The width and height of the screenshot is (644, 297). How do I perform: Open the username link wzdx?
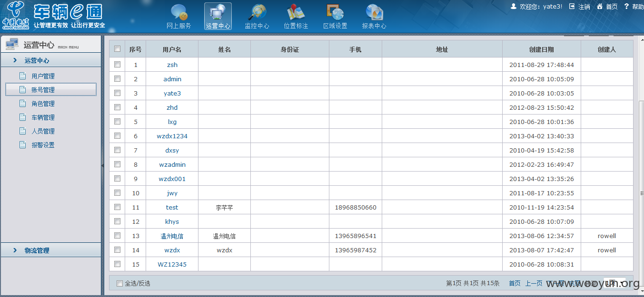tap(172, 250)
